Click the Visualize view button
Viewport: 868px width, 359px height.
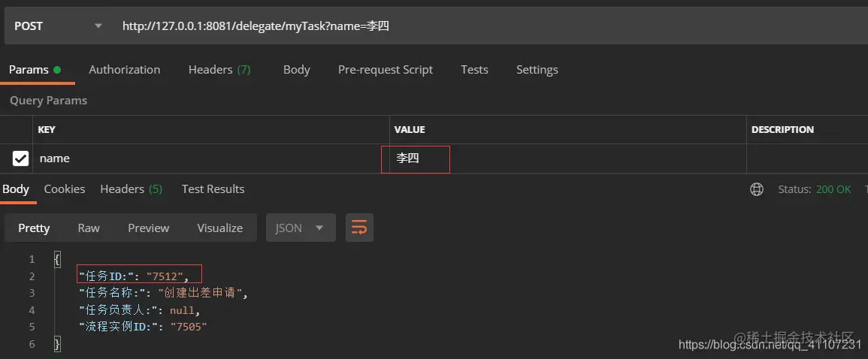219,228
